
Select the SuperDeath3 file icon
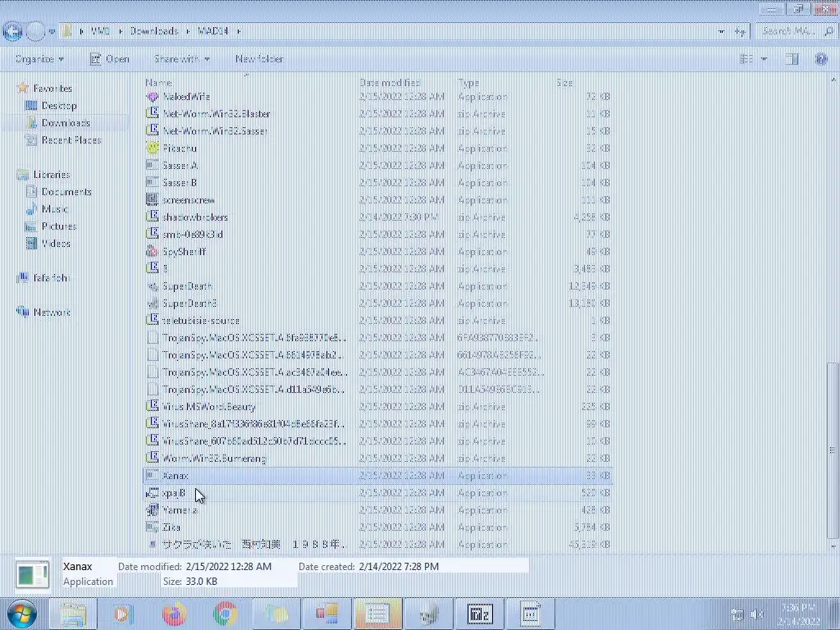[153, 304]
